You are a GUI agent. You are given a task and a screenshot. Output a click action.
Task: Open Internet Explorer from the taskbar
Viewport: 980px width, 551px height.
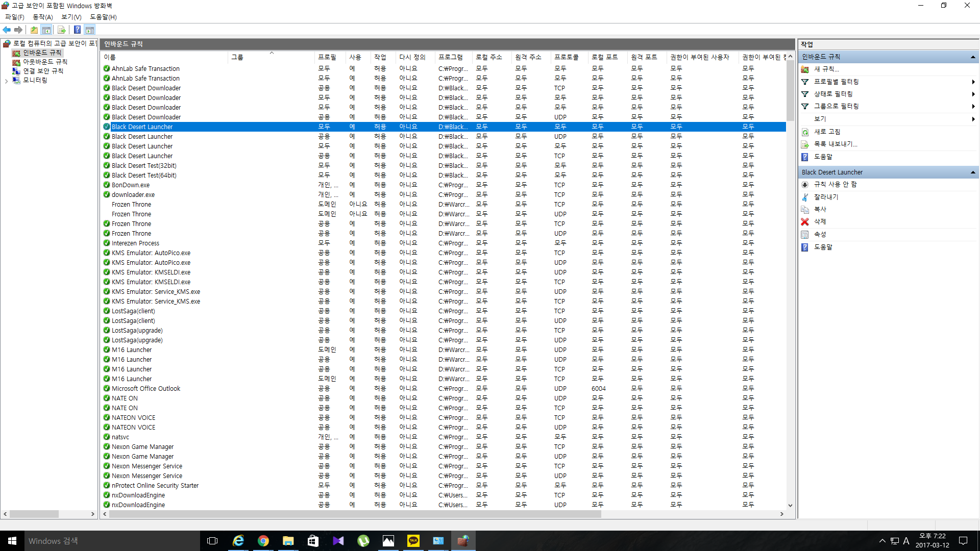(x=238, y=541)
